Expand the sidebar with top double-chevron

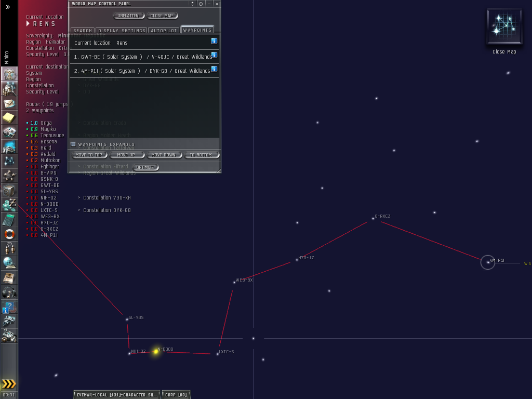click(8, 7)
